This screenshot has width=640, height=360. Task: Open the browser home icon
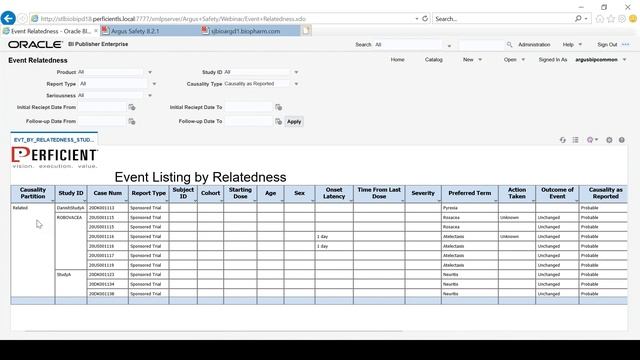click(x=600, y=19)
